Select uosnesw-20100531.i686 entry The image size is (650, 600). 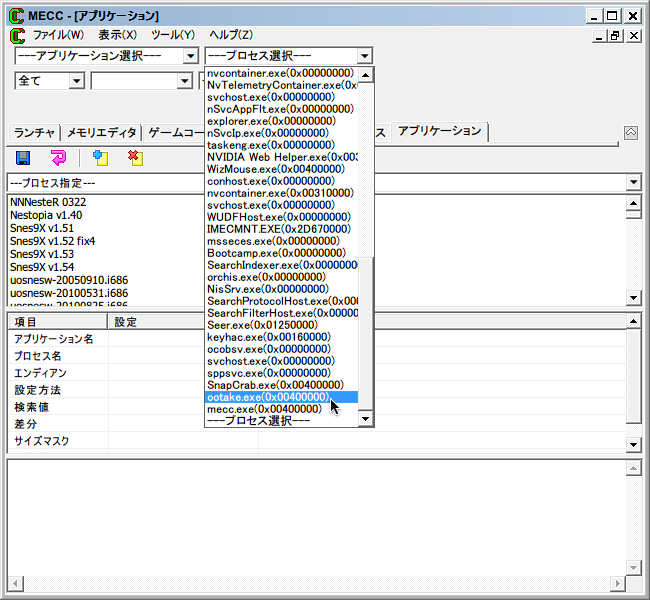click(69, 293)
